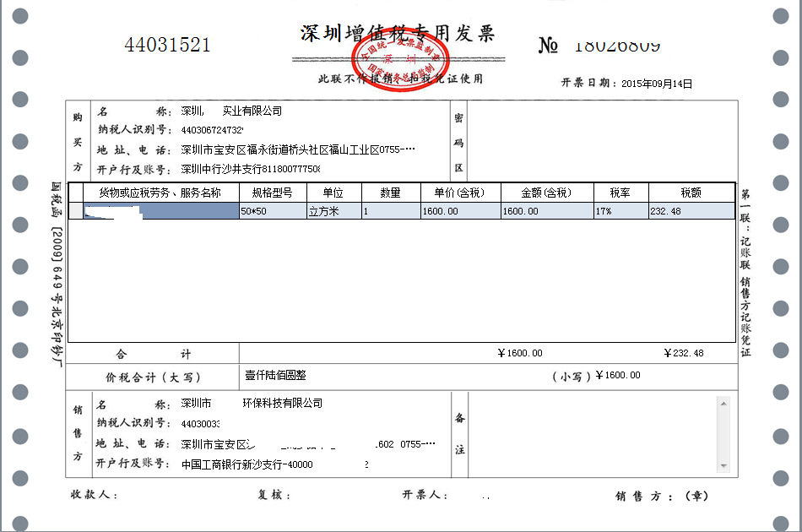The width and height of the screenshot is (802, 532).
Task: Click the remarks scrollbar up arrow
Action: (723, 403)
